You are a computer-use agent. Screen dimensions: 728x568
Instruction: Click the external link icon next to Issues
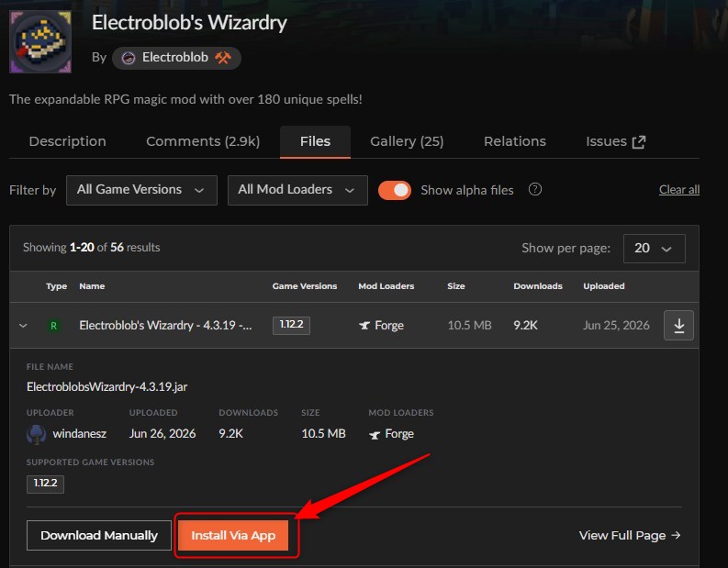pyautogui.click(x=639, y=142)
